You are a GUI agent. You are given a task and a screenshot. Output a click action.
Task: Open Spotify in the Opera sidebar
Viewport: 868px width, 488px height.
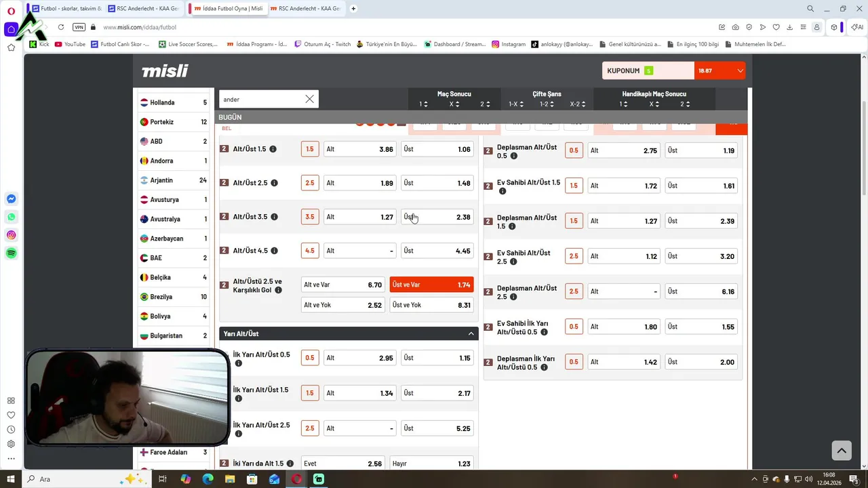click(x=11, y=253)
